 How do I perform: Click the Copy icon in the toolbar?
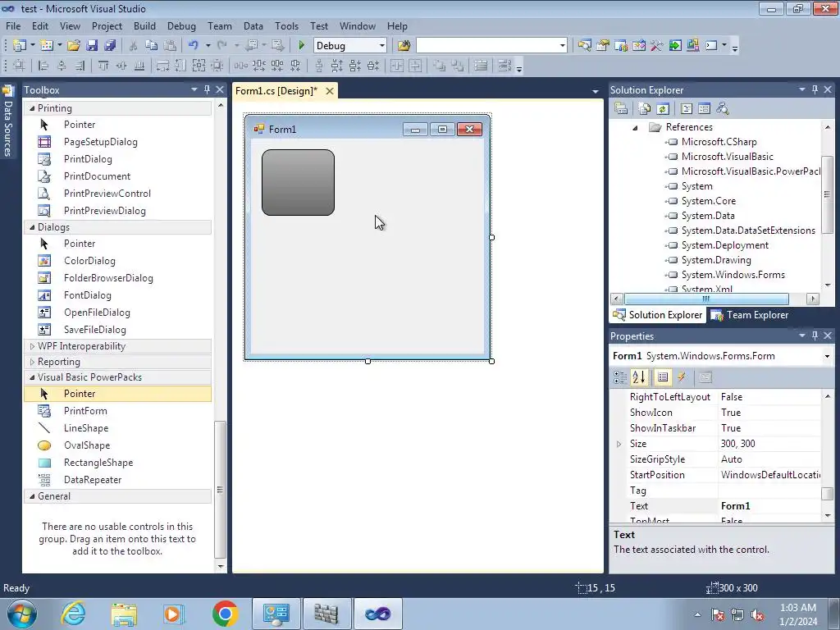click(x=152, y=46)
